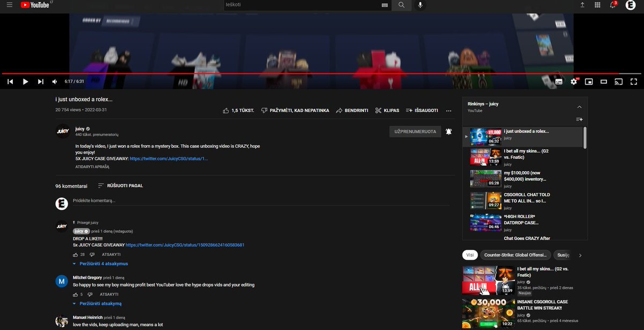The image size is (644, 330).
Task: Select playlist item i just unboxed a rolex
Action: pos(522,136)
